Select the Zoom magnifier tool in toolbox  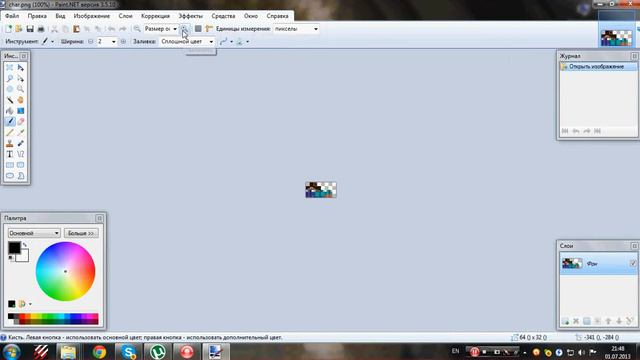tap(20, 89)
